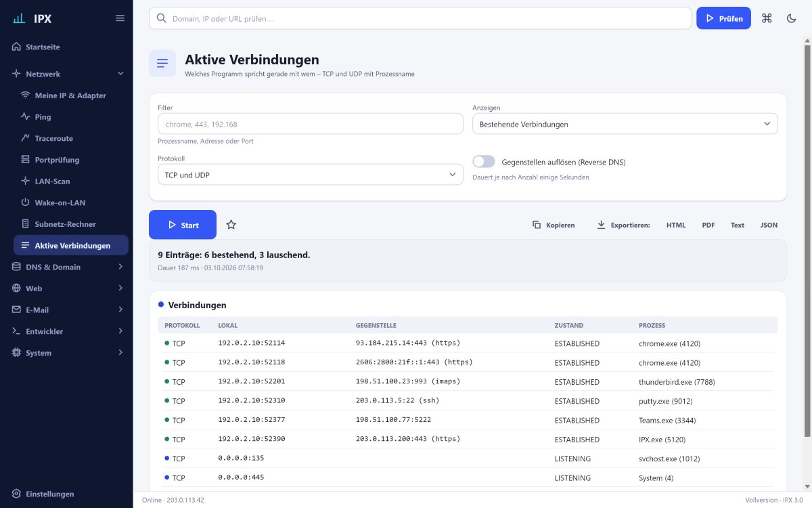Click the LAN-Scan icon
This screenshot has width=812, height=508.
[x=26, y=181]
